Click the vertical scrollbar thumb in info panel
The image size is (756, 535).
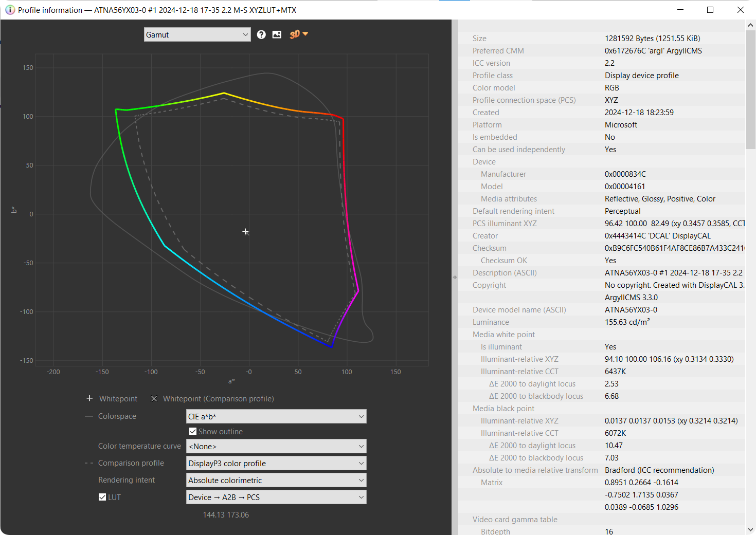(750, 90)
